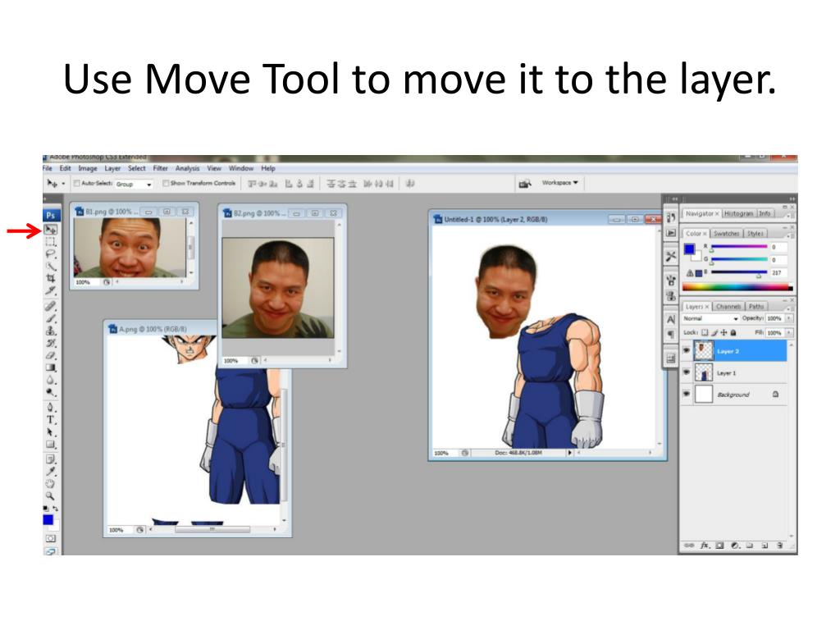Screen dimensions: 840x630
Task: Select the Crop tool
Action: [50, 278]
